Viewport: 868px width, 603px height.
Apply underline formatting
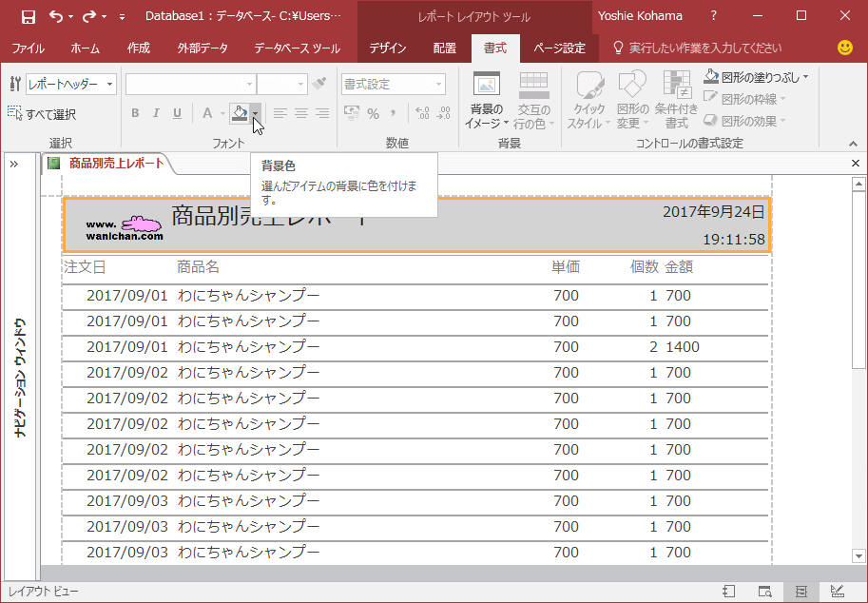coord(176,112)
